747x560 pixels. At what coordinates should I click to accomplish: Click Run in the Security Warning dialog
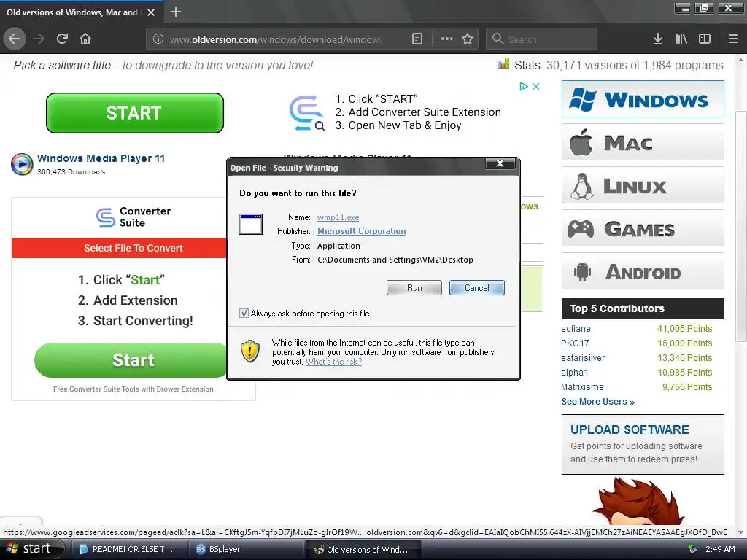click(414, 287)
